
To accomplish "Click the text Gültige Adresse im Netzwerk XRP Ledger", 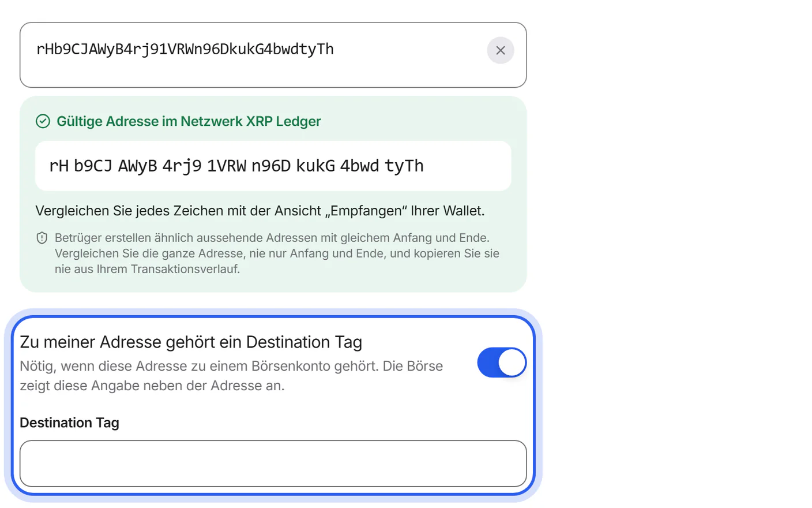I will pyautogui.click(x=189, y=121).
